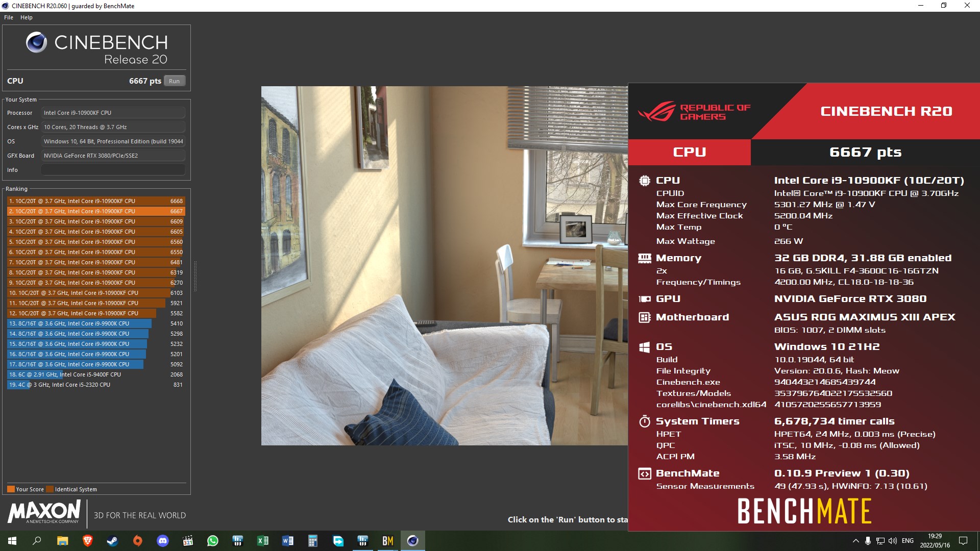Open network status tray icon
This screenshot has width=980, height=551.
pyautogui.click(x=880, y=541)
